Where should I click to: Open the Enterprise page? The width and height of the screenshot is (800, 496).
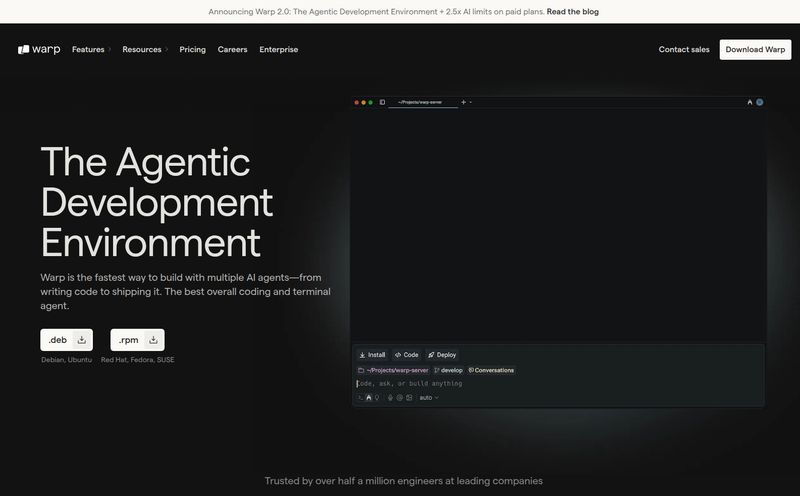point(279,49)
